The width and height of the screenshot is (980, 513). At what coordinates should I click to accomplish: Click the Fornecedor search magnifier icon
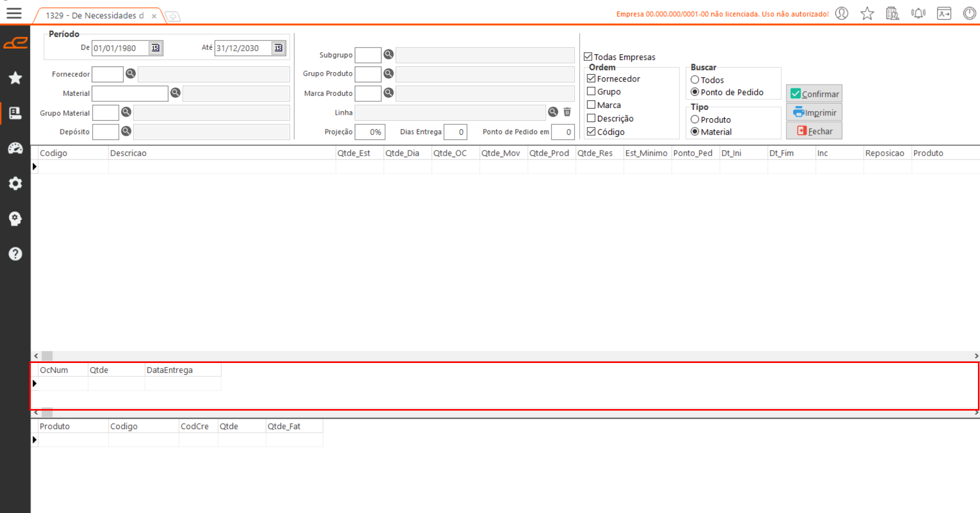(x=131, y=74)
